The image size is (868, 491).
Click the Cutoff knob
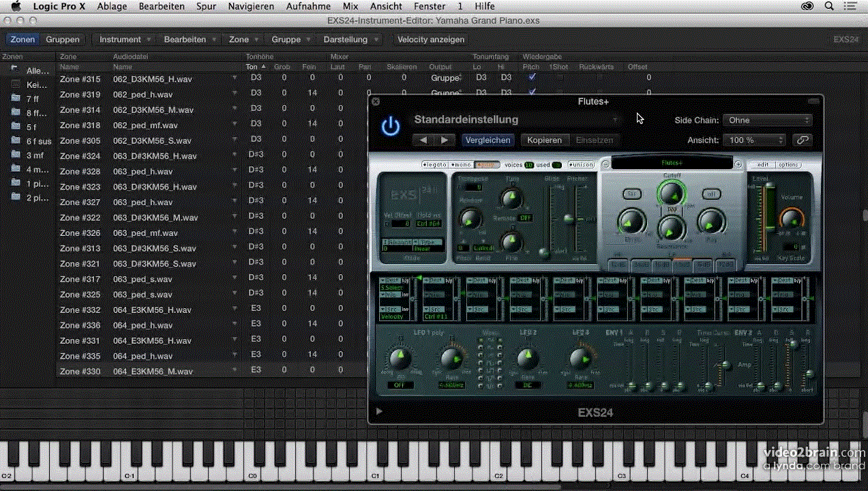click(671, 194)
